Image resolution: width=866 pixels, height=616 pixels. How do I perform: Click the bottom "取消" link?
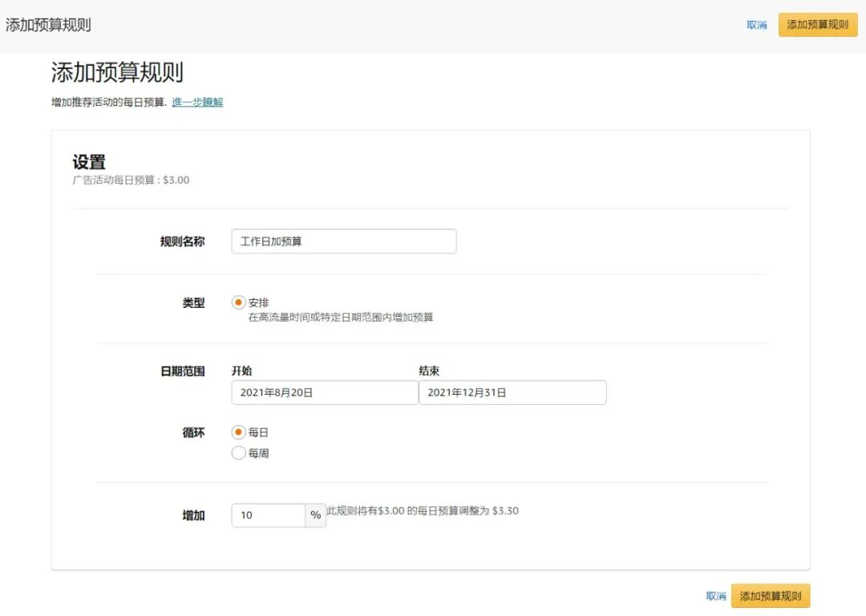coord(716,595)
